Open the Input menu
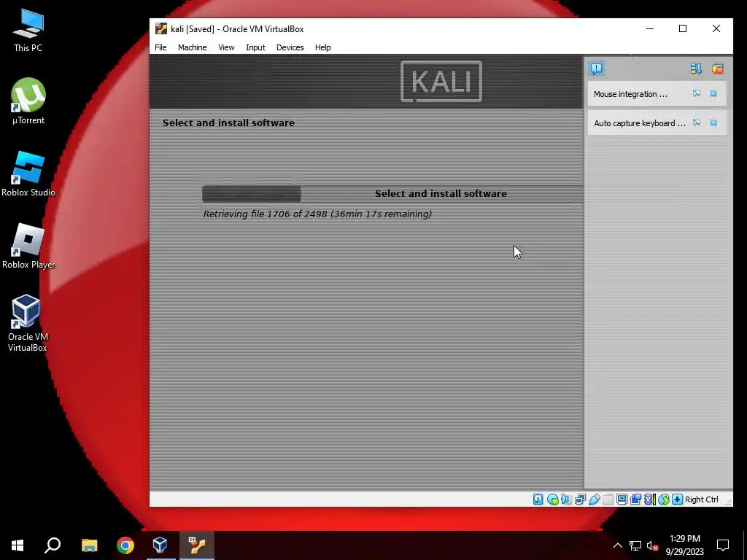The image size is (747, 560). (x=255, y=47)
